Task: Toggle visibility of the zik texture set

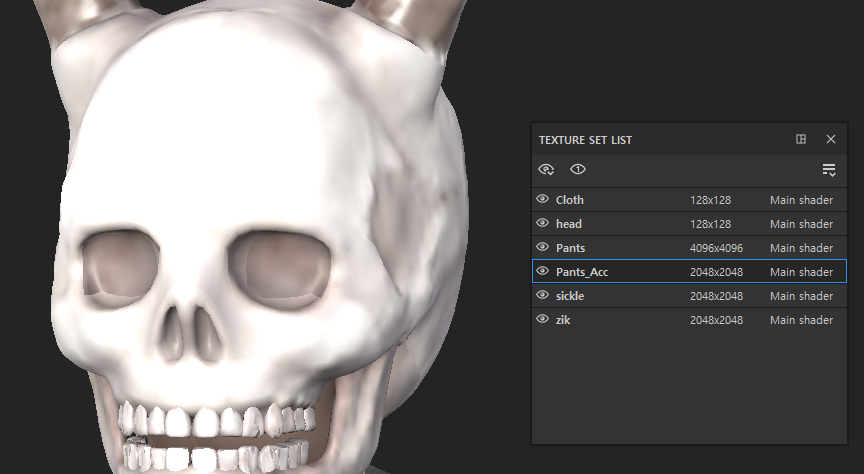Action: pos(543,320)
